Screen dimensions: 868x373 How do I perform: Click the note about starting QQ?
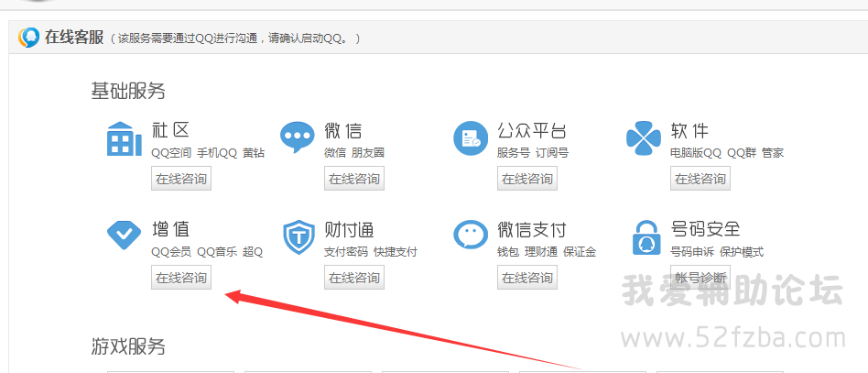tap(234, 38)
